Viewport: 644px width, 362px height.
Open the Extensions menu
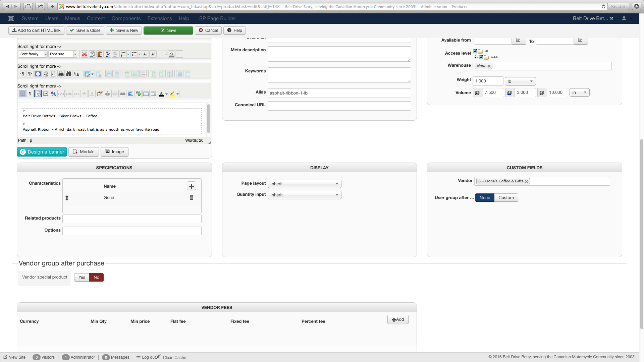159,18
